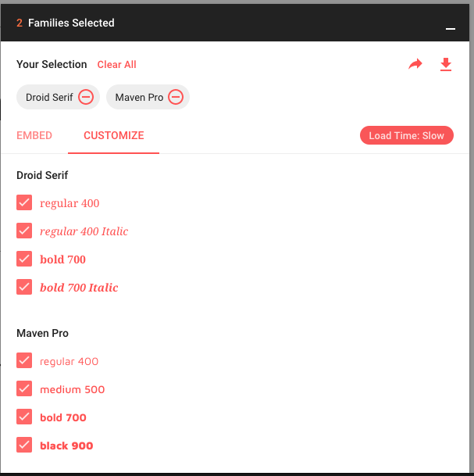The height and width of the screenshot is (476, 474).
Task: Click the Droid Serif selection chip
Action: point(49,98)
